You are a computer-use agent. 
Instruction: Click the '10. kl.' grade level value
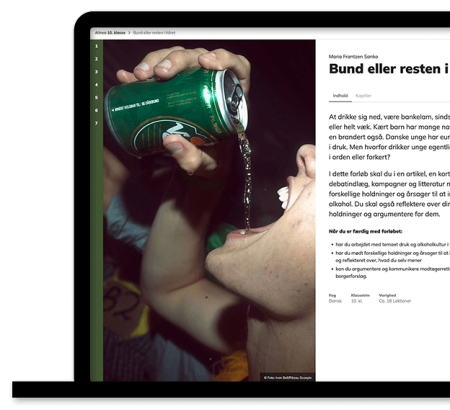(357, 301)
